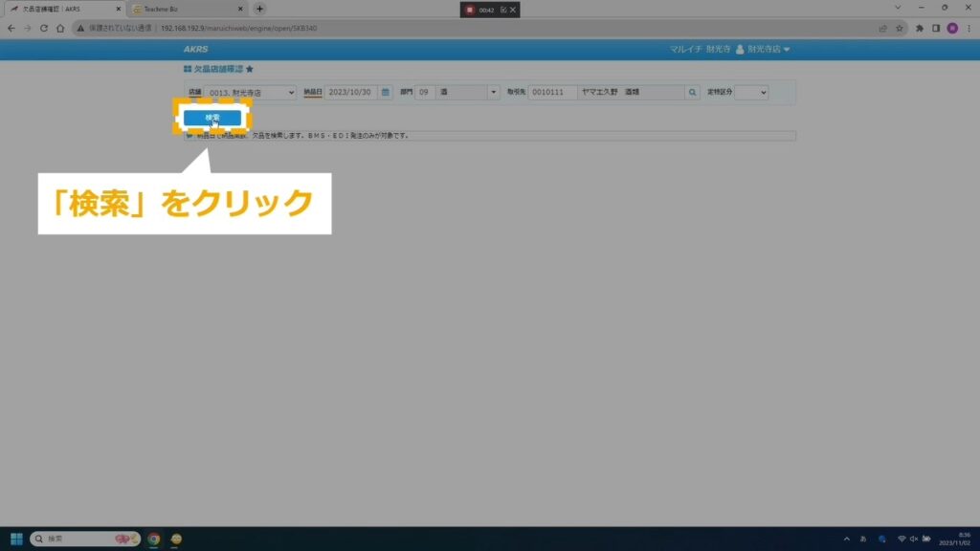Viewport: 980px width, 551px height.
Task: Click the Chrome icon in taskbar
Action: pyautogui.click(x=153, y=539)
